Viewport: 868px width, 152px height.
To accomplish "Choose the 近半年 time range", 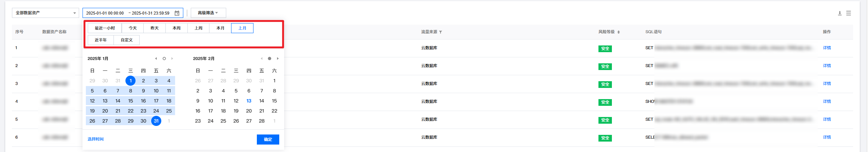I will (x=101, y=40).
